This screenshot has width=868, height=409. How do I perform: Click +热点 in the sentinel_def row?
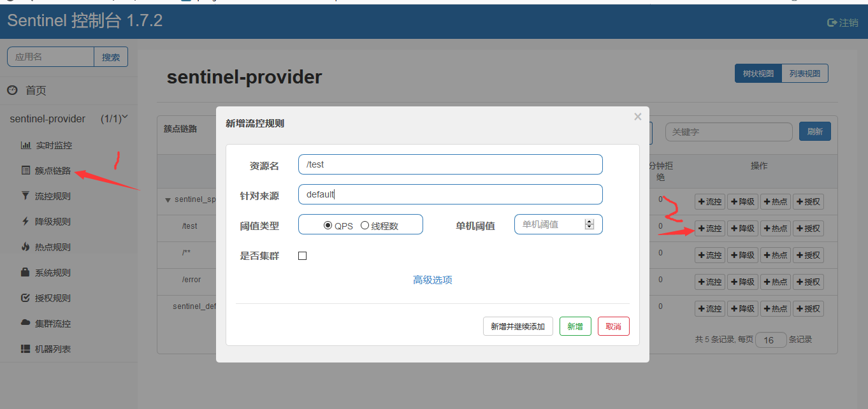[776, 309]
